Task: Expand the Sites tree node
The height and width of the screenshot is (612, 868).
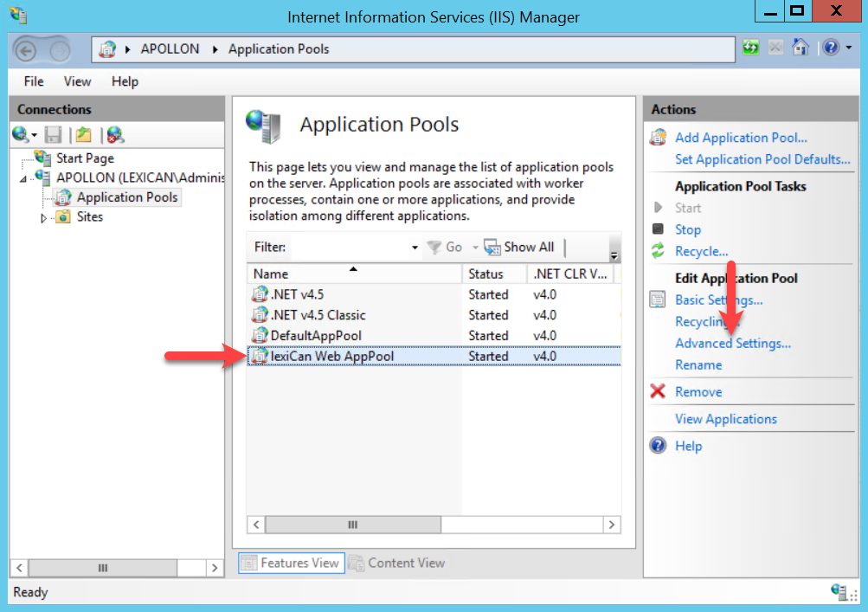Action: 45,218
